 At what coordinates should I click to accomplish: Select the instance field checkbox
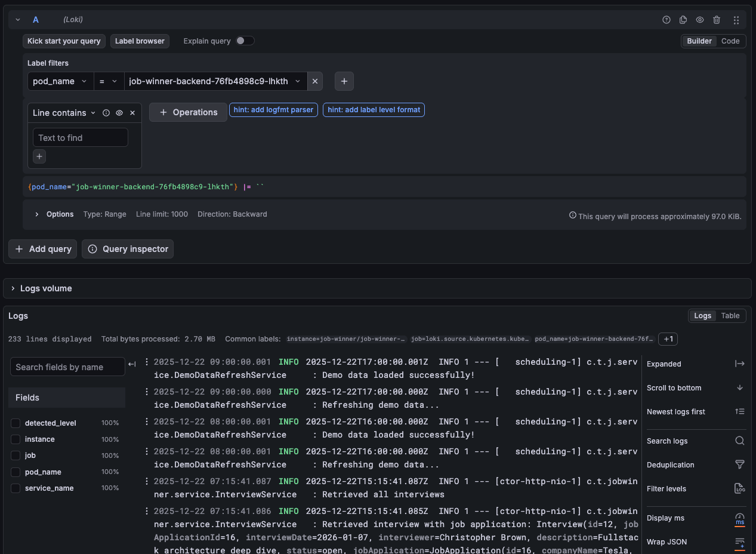pos(15,439)
